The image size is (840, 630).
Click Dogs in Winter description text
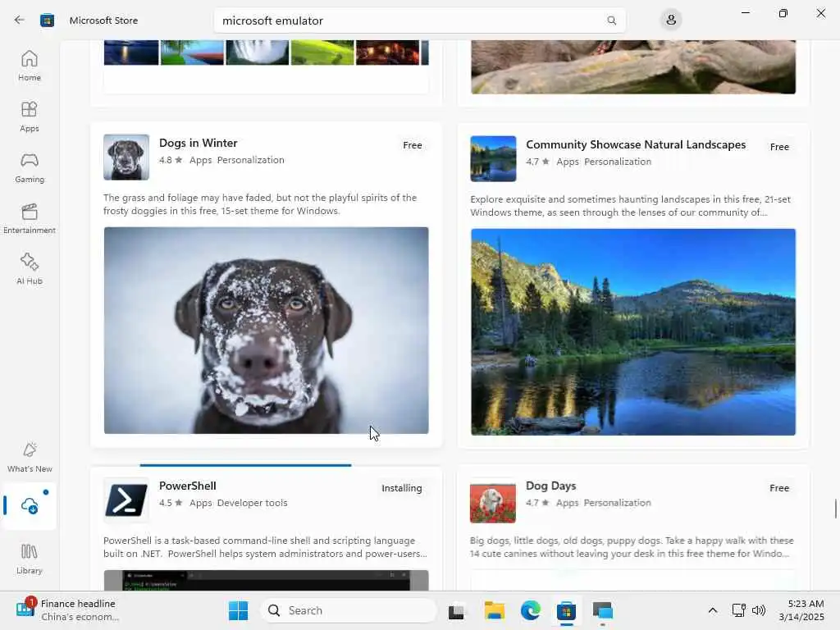point(260,204)
